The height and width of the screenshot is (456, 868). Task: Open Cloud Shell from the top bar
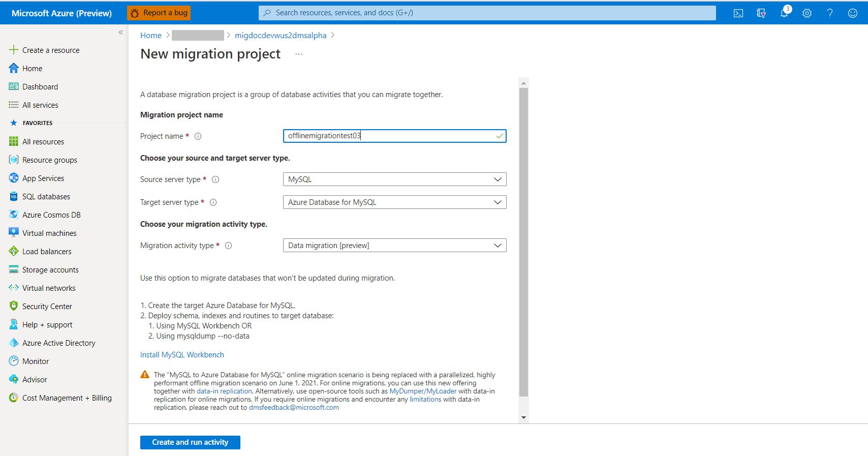click(738, 13)
